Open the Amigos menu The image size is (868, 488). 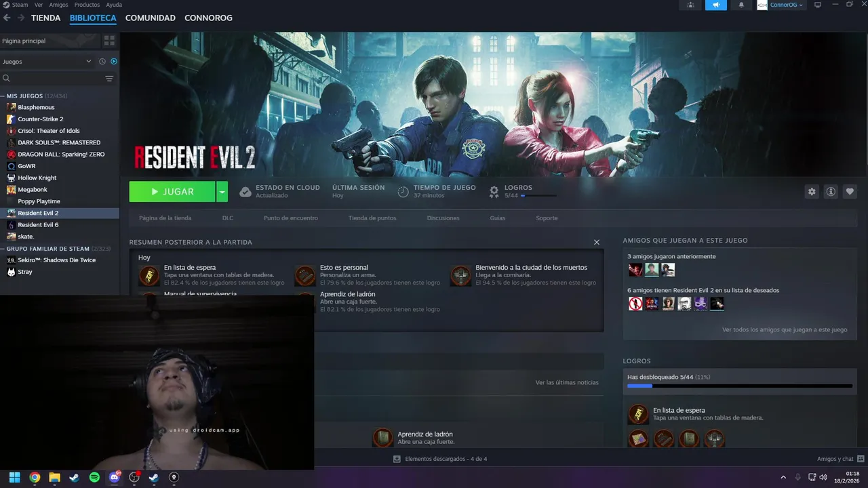click(58, 5)
